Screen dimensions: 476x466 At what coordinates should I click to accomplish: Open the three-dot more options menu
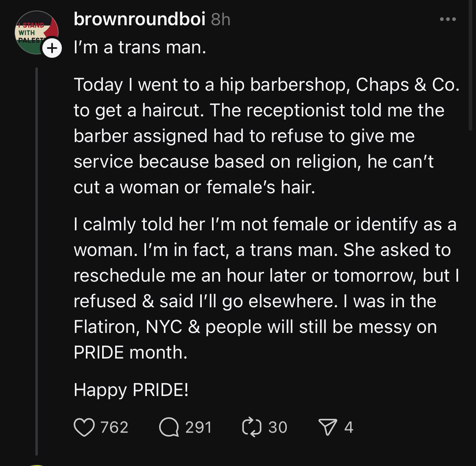click(x=448, y=19)
